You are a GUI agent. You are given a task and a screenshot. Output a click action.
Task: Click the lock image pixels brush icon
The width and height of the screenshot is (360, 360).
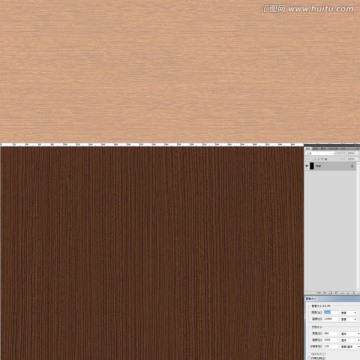click(319, 159)
